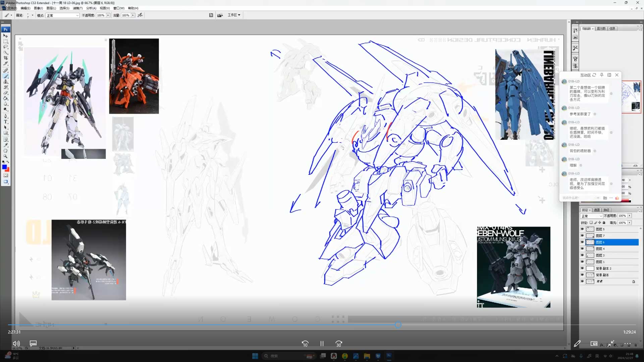
Task: Enable airbrush mode in options bar
Action: point(140,15)
